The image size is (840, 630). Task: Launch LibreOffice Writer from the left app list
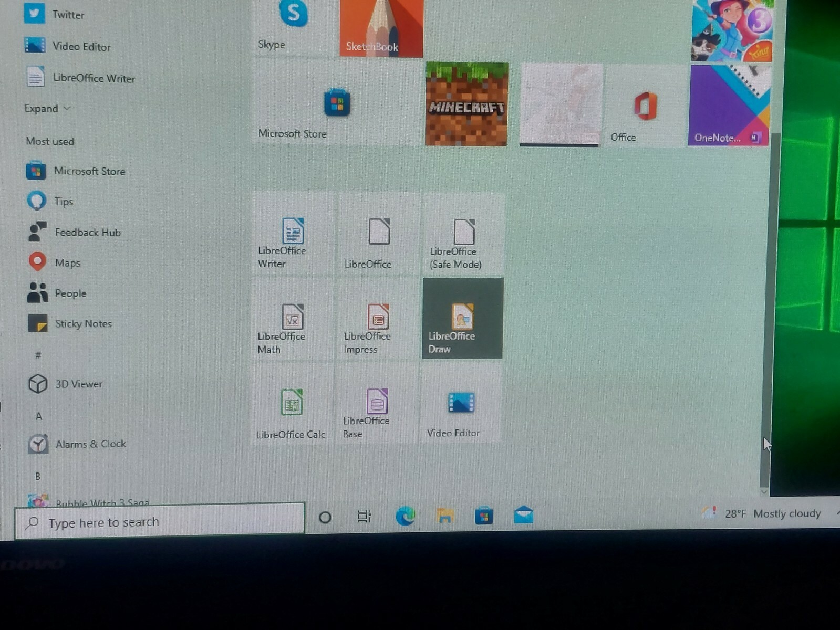point(80,78)
